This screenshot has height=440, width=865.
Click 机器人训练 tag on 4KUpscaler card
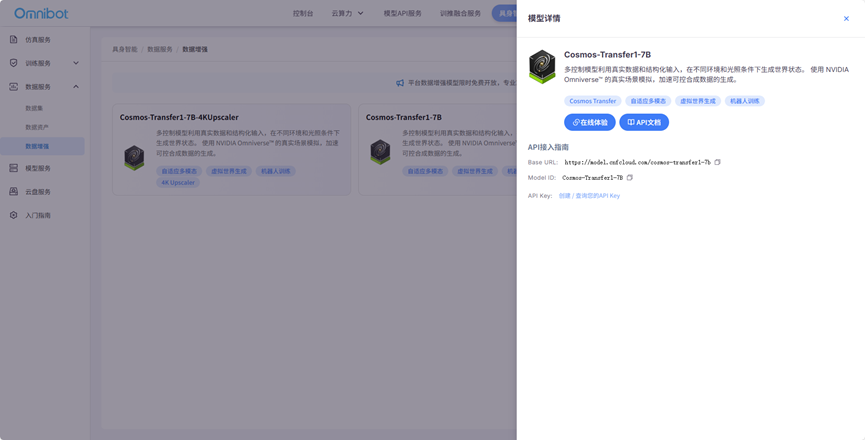coord(275,171)
